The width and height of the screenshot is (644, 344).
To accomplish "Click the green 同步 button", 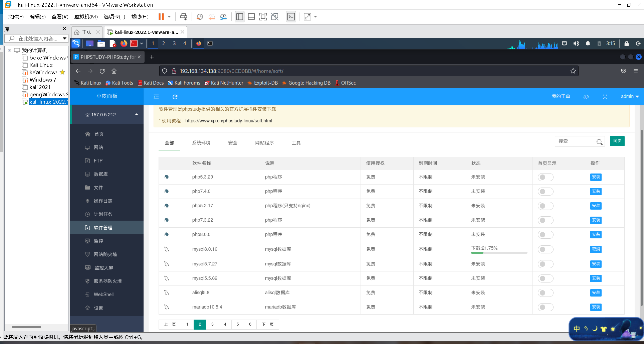I will click(617, 141).
